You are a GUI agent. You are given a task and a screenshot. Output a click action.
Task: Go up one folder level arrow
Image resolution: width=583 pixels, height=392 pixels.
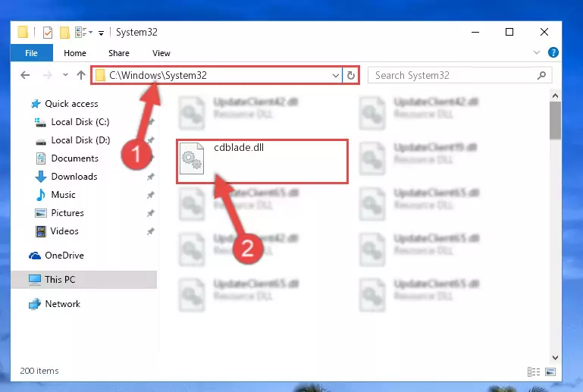pyautogui.click(x=80, y=75)
